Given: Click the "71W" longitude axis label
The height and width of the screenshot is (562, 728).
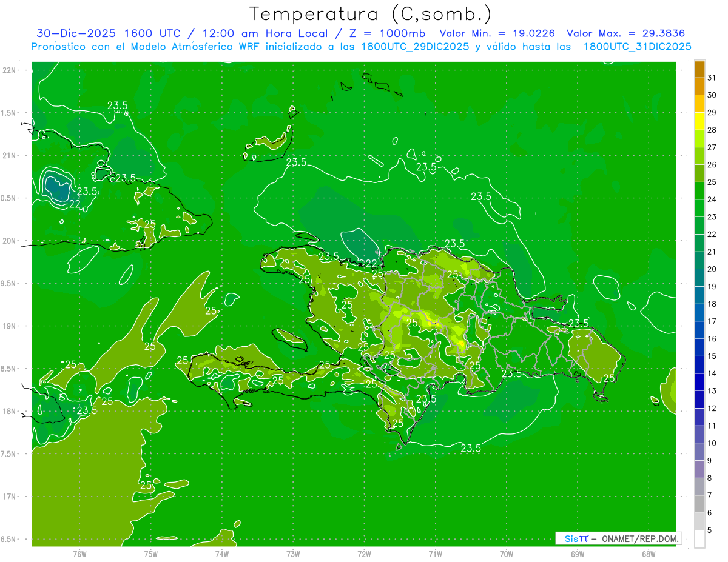Looking at the screenshot, I should click(x=435, y=554).
